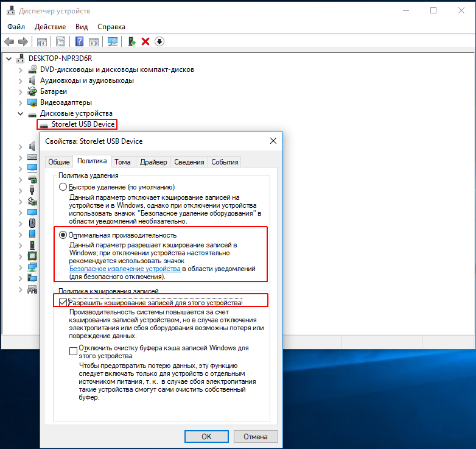Select the Политика tab
This screenshot has height=449, width=476.
coord(92,161)
